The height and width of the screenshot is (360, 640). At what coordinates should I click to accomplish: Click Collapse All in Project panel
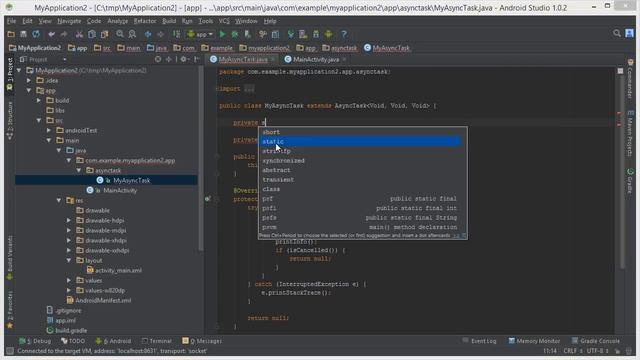click(x=169, y=60)
